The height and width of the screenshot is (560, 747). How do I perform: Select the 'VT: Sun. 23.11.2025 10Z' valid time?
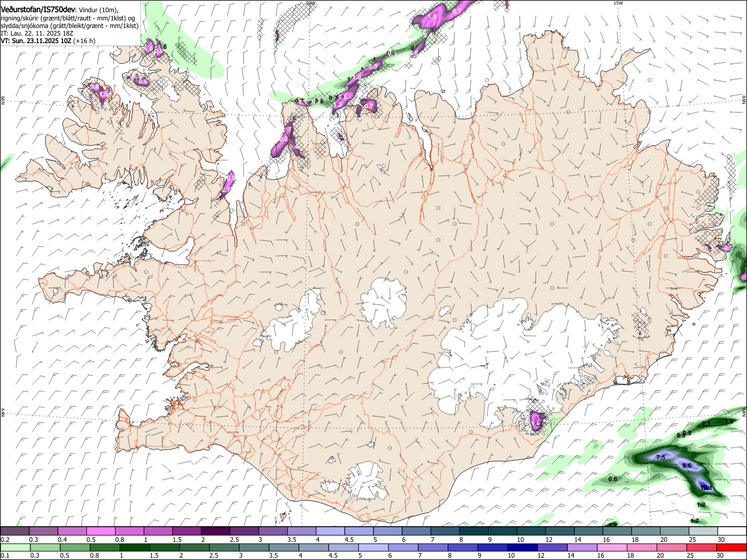pos(36,41)
